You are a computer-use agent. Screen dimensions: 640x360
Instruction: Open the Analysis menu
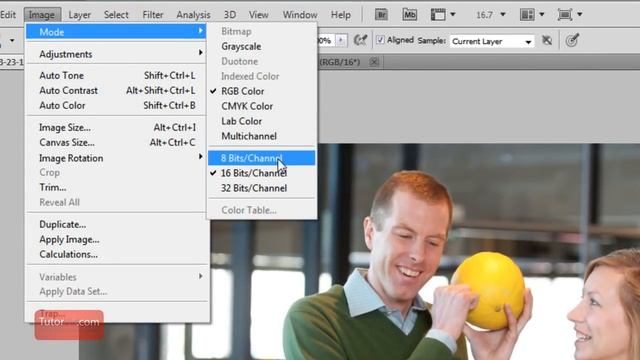[193, 15]
